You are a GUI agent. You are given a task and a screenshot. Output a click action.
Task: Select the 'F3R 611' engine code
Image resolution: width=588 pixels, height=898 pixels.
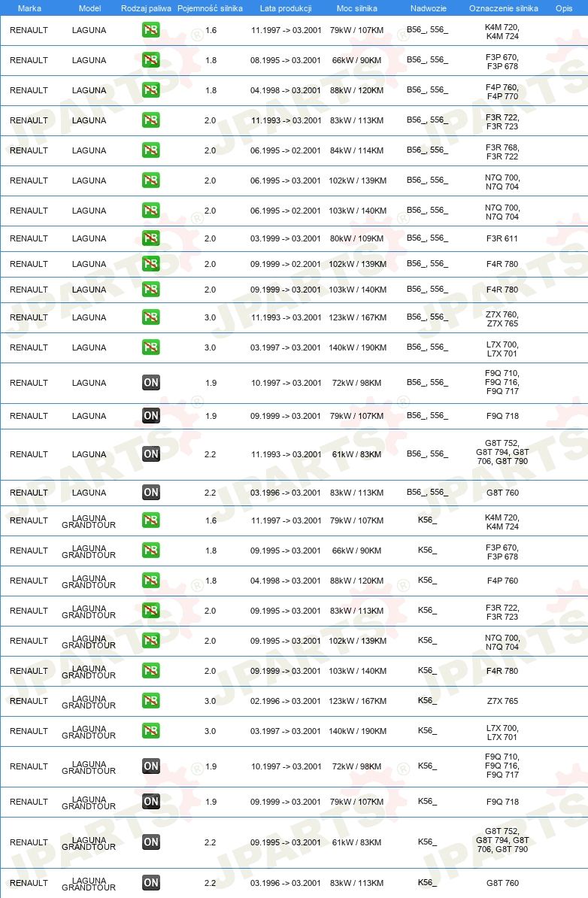point(502,239)
